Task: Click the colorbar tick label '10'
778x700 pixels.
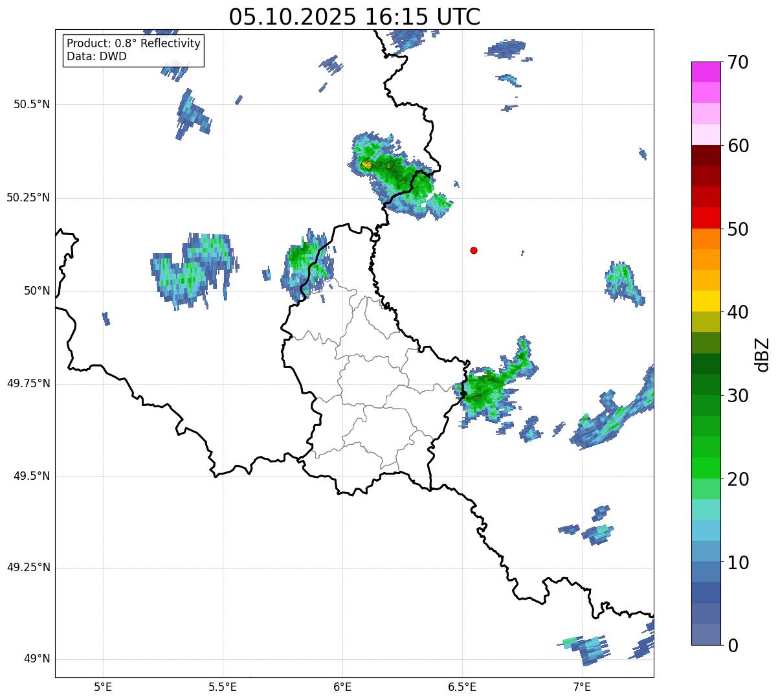Action: 738,563
